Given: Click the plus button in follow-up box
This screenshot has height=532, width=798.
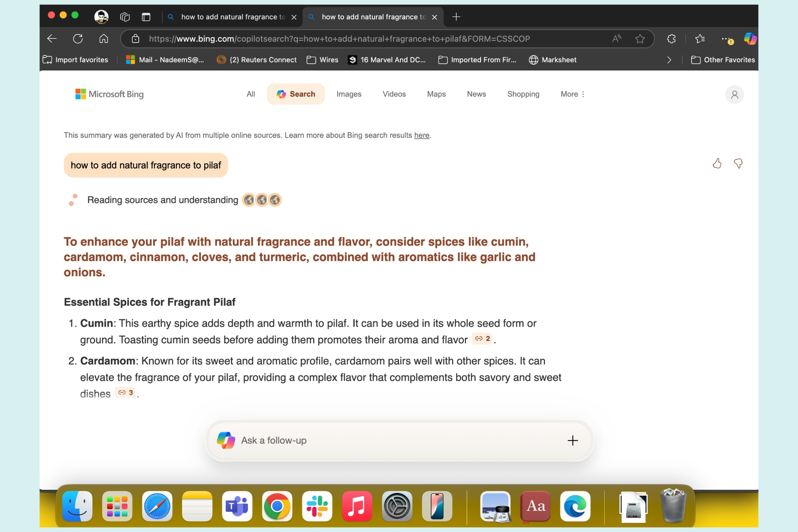Looking at the screenshot, I should [573, 440].
